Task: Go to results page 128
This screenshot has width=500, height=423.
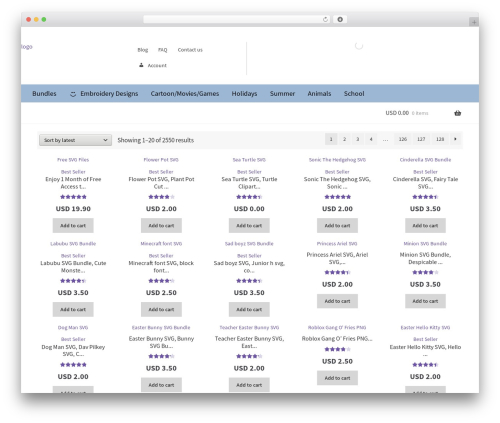Action: (x=440, y=139)
